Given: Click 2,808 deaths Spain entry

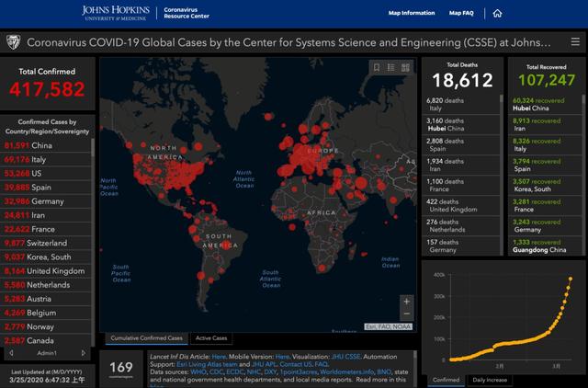Looking at the screenshot, I should 461,145.
